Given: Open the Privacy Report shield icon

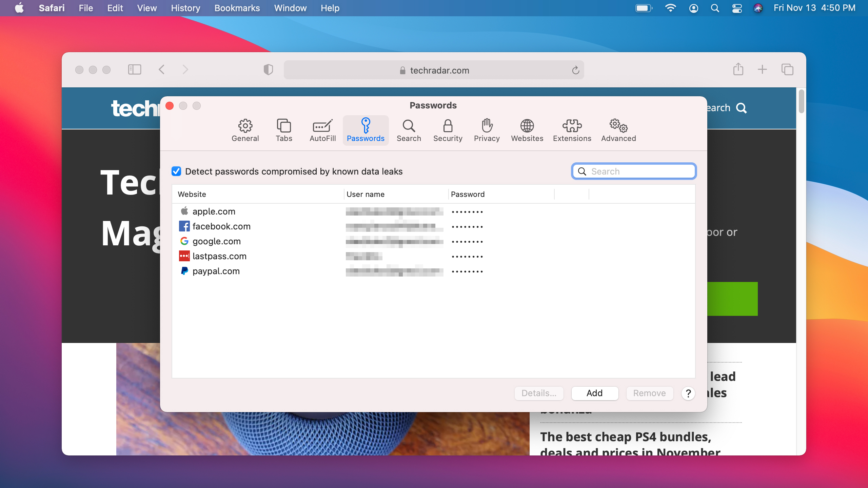Looking at the screenshot, I should click(x=268, y=70).
